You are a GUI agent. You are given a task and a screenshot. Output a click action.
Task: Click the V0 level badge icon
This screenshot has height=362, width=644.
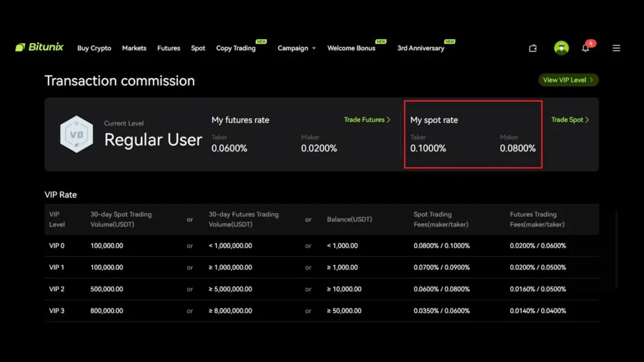[x=76, y=134]
